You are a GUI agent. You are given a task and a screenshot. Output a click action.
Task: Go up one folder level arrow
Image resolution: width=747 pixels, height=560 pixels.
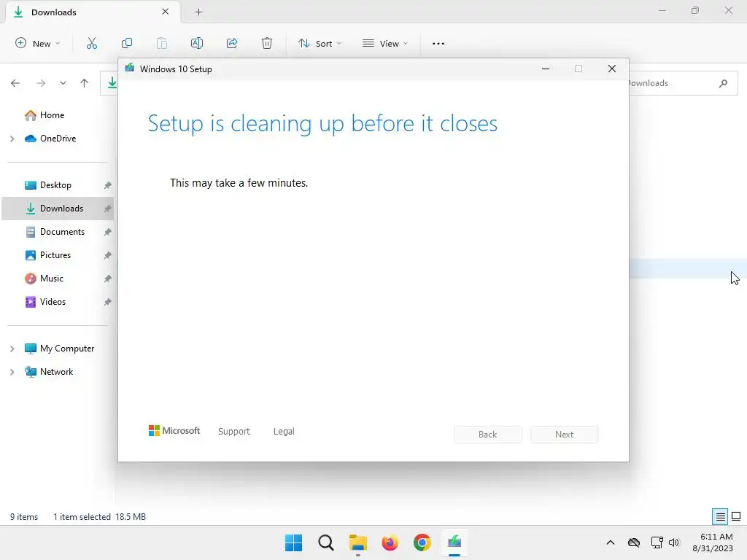click(85, 83)
